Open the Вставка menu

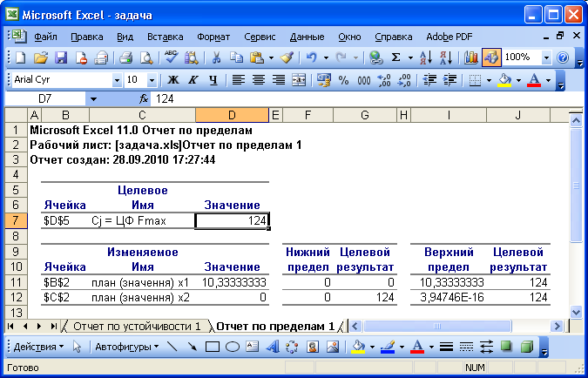pos(165,37)
